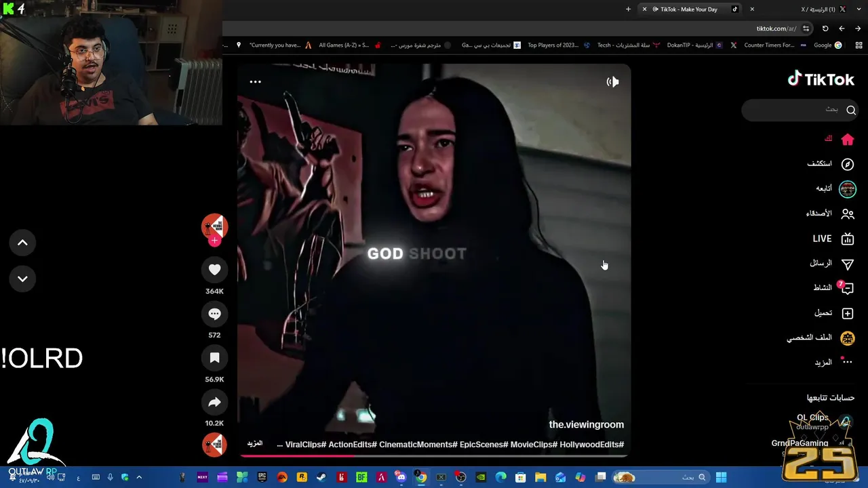Viewport: 868px width, 488px height.
Task: Expand the caption with the المزيد link
Action: [x=255, y=443]
